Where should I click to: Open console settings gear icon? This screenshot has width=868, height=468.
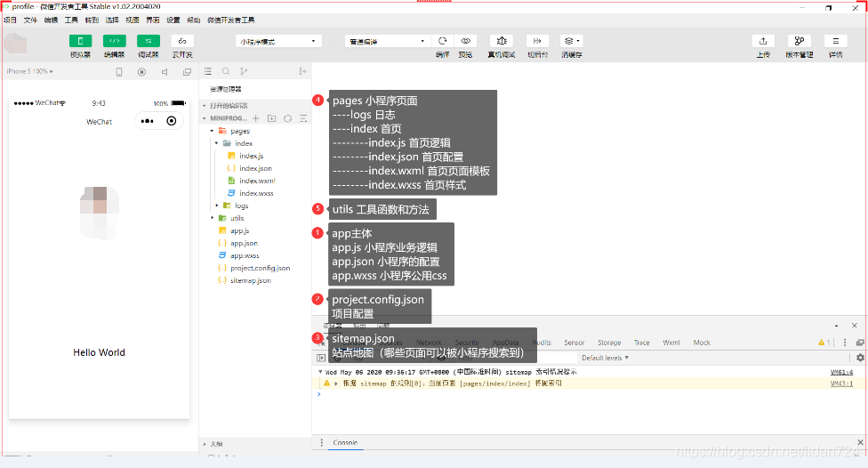click(860, 358)
